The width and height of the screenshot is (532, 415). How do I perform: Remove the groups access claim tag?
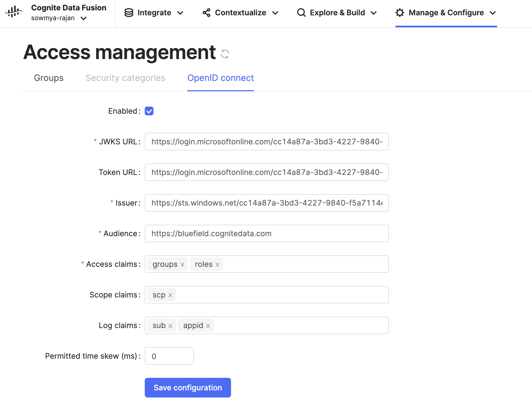click(182, 265)
